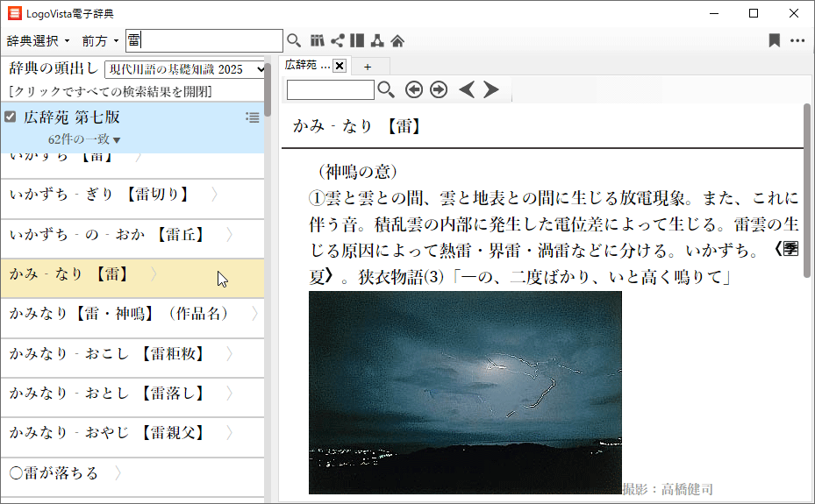Click the in-page search magnifier icon

click(386, 89)
